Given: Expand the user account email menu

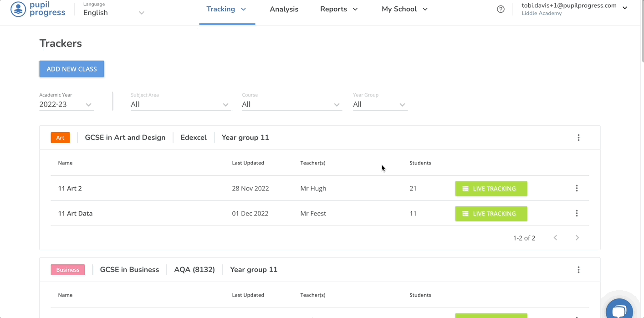Looking at the screenshot, I should coord(574,9).
